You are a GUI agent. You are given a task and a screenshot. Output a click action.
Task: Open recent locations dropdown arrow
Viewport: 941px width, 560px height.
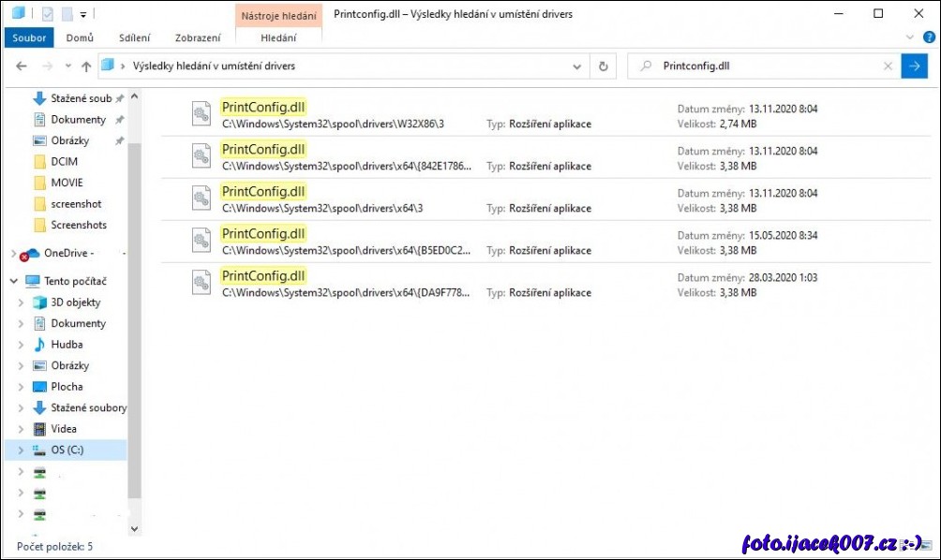(67, 66)
